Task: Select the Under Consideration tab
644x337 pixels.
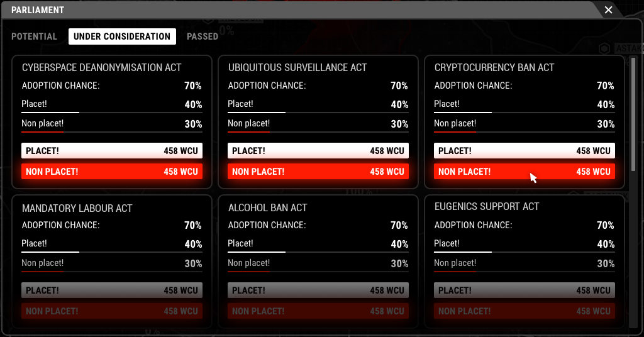Action: tap(122, 36)
